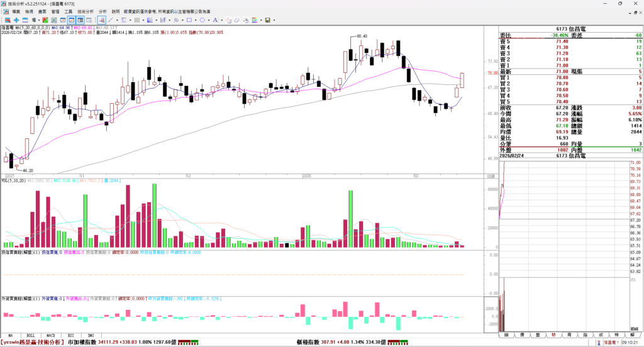Toggle the highlighted pointer tool button
The height and width of the screenshot is (347, 644).
click(101, 20)
